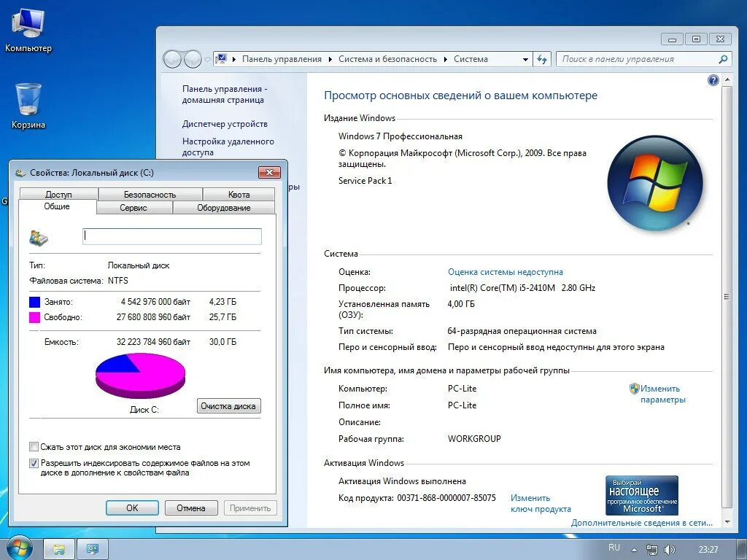Viewport: 747px width, 560px height.
Task: Switch to the Сервис tab
Action: 134,208
